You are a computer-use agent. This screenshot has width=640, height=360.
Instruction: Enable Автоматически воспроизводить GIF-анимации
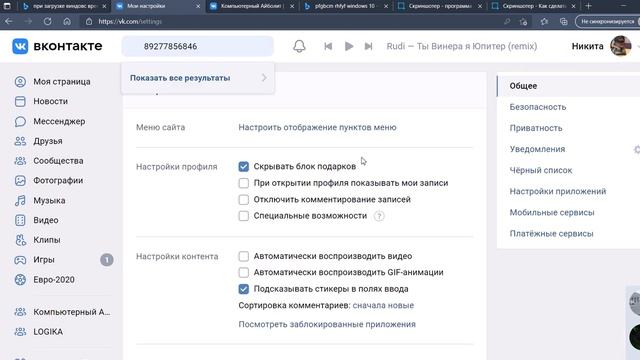tap(244, 272)
